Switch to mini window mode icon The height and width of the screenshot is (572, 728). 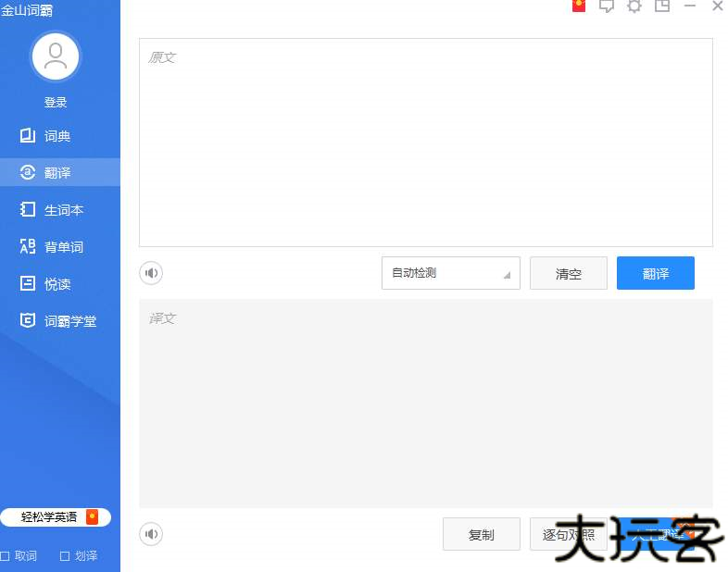662,6
